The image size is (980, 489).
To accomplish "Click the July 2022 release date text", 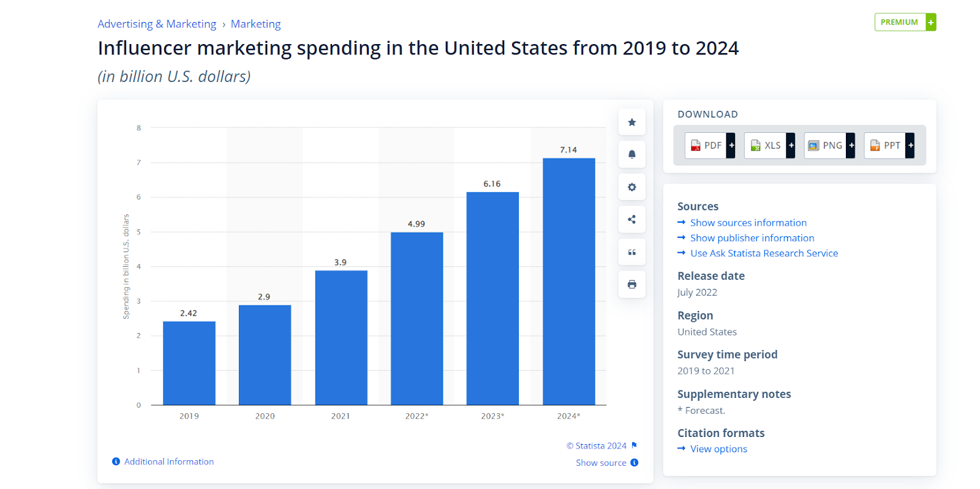I will pos(697,293).
